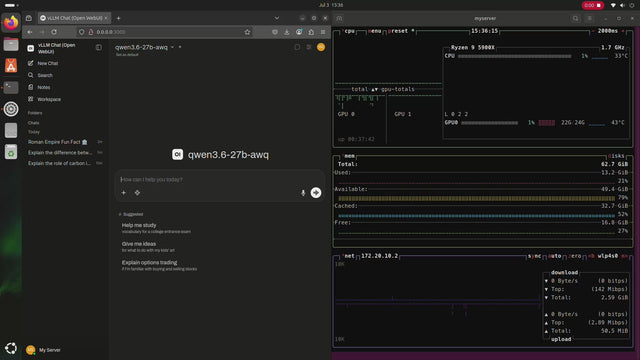Viewport: 640px width, 360px height.
Task: Open My Server user menu
Action: 44,350
